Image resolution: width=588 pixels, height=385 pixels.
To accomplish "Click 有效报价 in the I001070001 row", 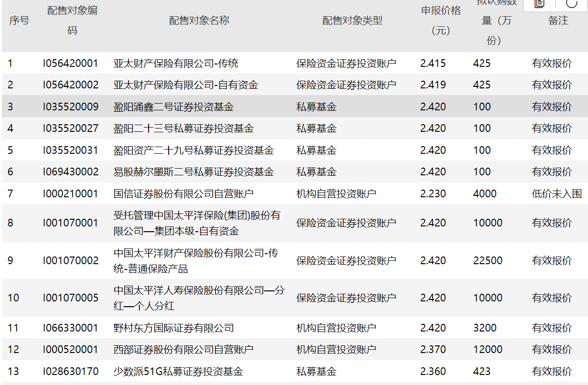I will 552,223.
